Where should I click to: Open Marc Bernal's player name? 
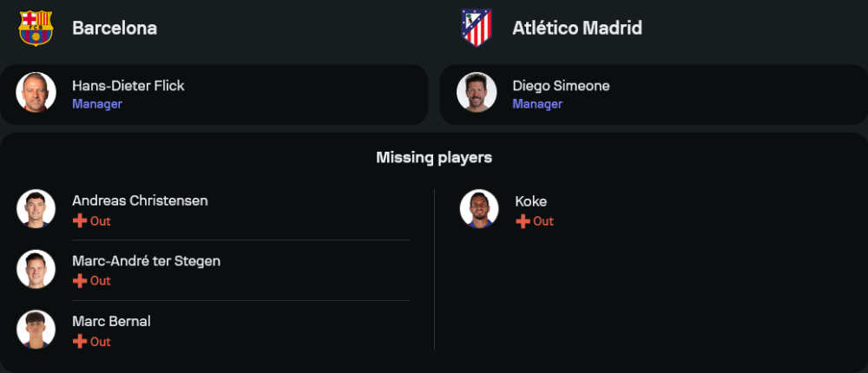[111, 322]
